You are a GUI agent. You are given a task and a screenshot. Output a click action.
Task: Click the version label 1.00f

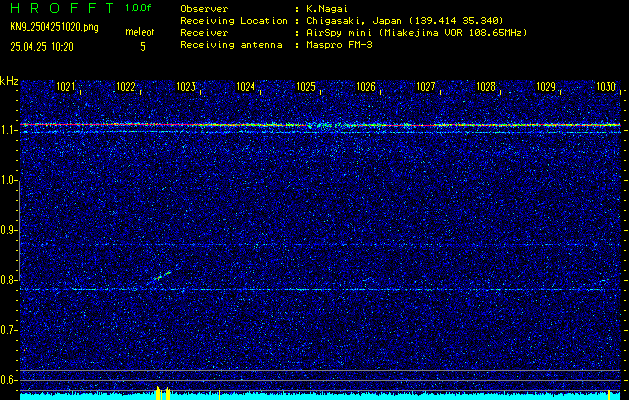[138, 8]
